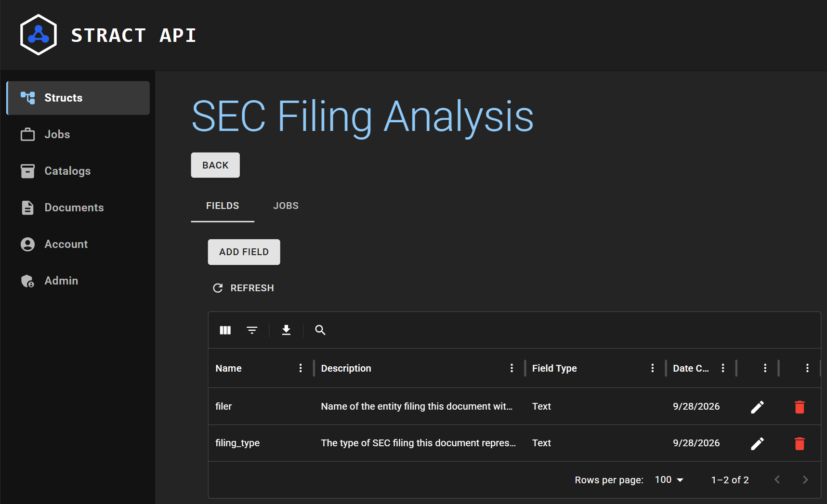The height and width of the screenshot is (504, 827).
Task: Delete the filing_type field
Action: [x=800, y=443]
